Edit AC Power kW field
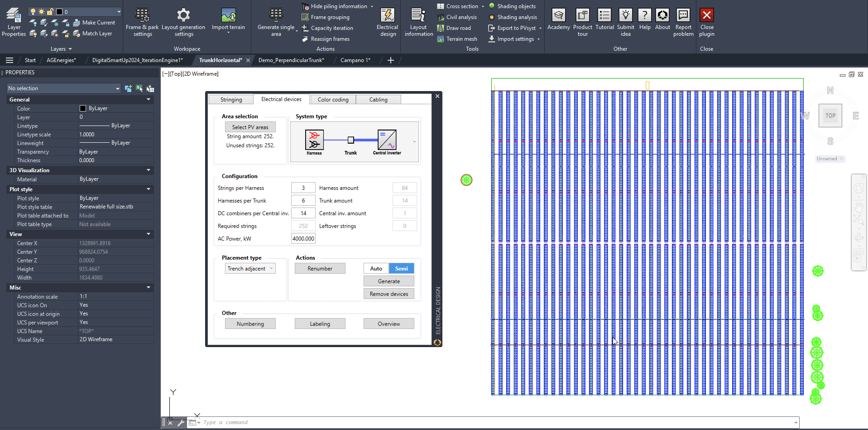The height and width of the screenshot is (430, 868). point(303,239)
